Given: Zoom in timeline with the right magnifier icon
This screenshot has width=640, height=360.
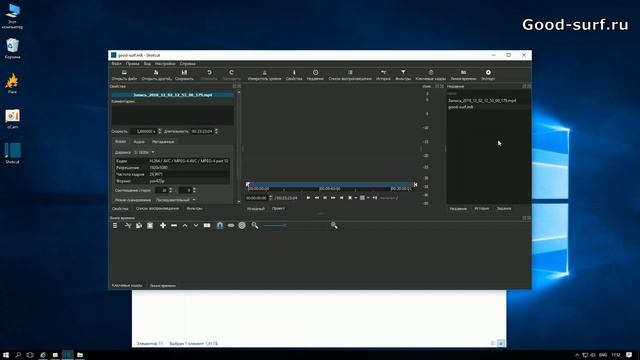Looking at the screenshot, I should (334, 225).
